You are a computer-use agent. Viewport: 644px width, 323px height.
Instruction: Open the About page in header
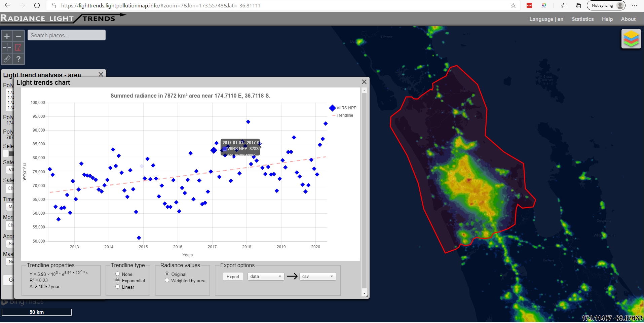pos(628,19)
